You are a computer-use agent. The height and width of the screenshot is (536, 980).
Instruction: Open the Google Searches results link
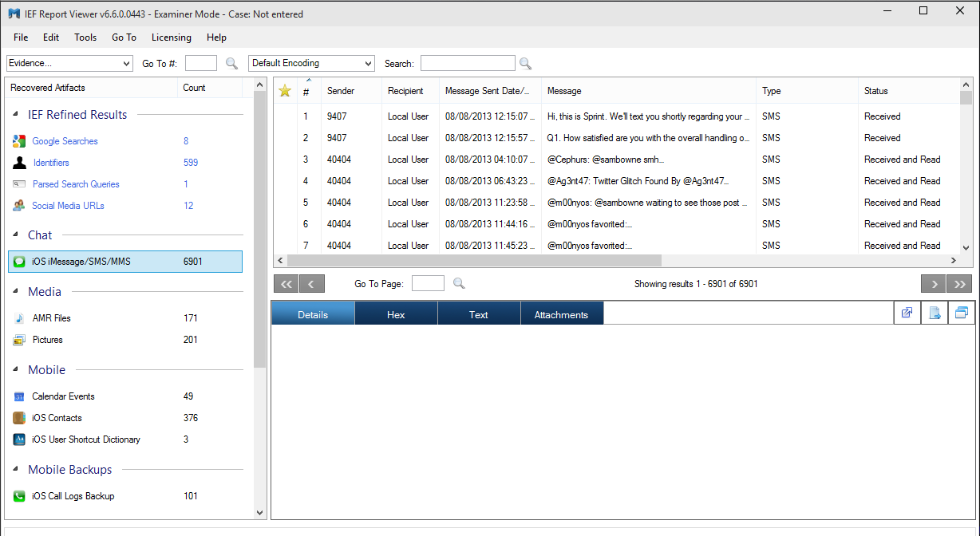coord(65,141)
